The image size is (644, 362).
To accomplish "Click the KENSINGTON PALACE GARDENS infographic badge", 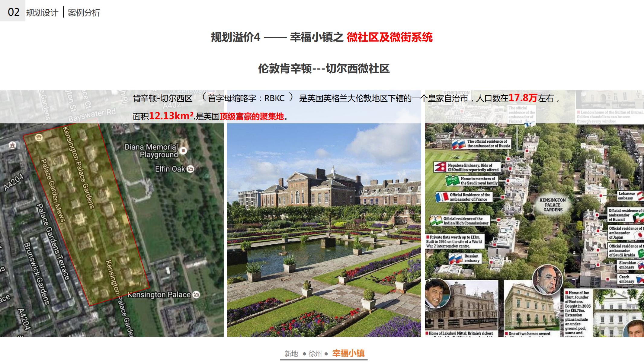I will (x=553, y=205).
